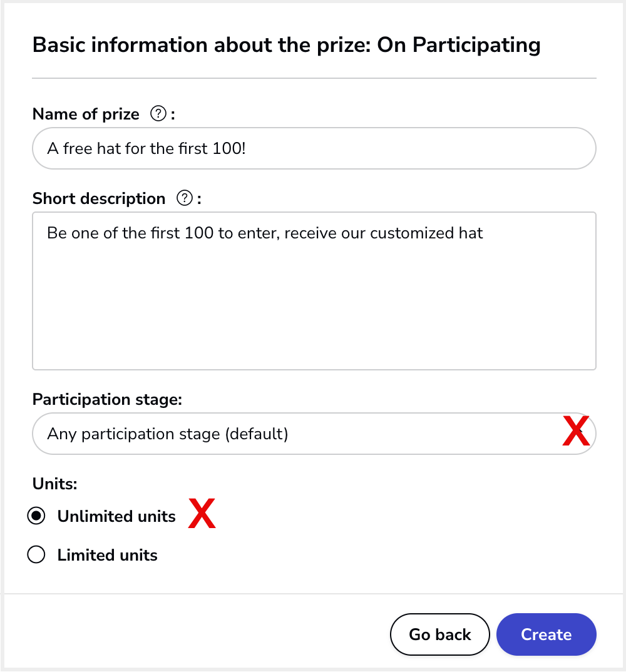Click the 'A free hat for the first 100!' text
626x672 pixels.
click(x=146, y=149)
